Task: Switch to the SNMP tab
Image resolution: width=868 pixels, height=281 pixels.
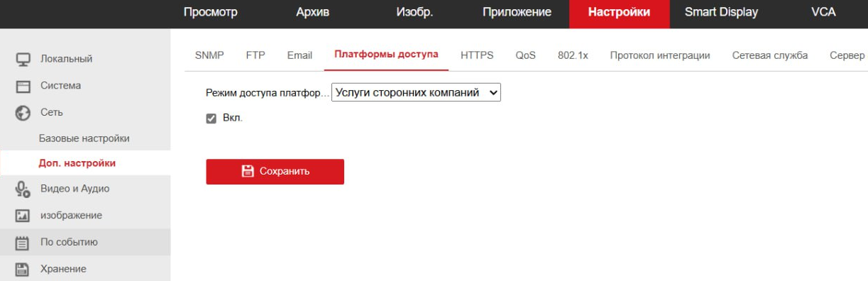Action: 209,56
